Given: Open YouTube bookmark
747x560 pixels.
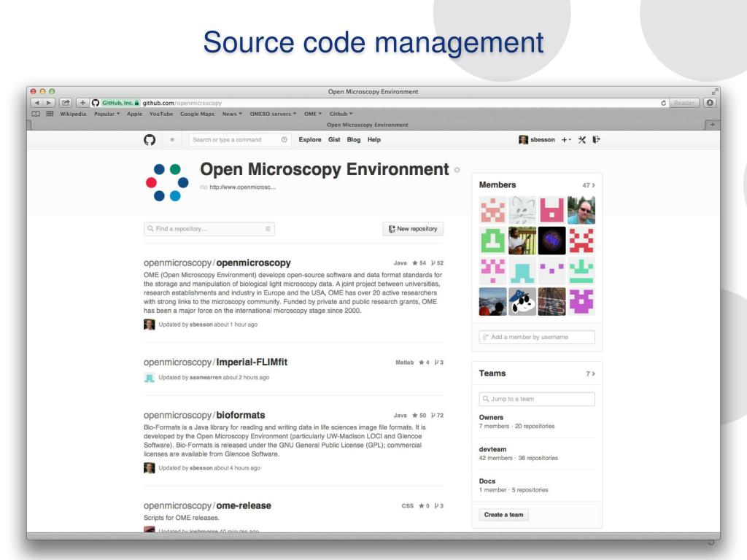Looking at the screenshot, I should (161, 114).
